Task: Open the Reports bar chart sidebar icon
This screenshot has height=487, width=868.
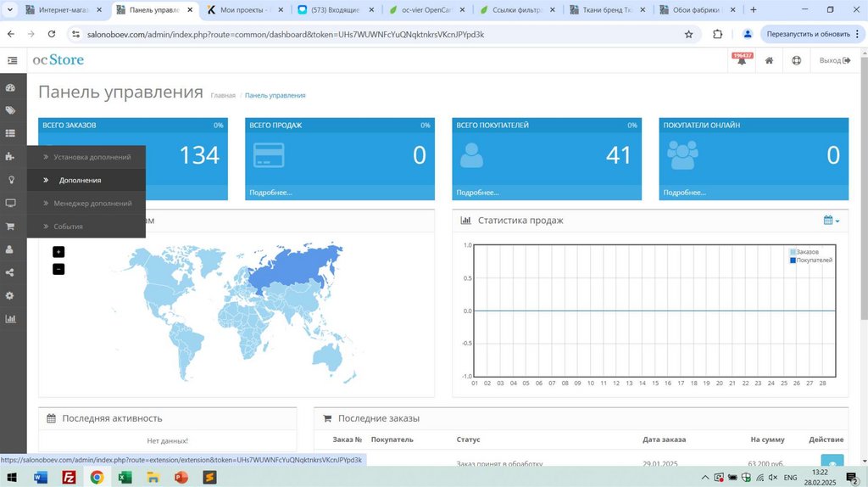Action: (x=11, y=319)
